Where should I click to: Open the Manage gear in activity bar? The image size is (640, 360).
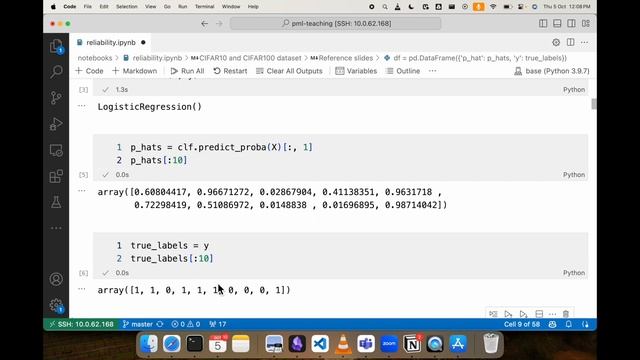tap(56, 305)
